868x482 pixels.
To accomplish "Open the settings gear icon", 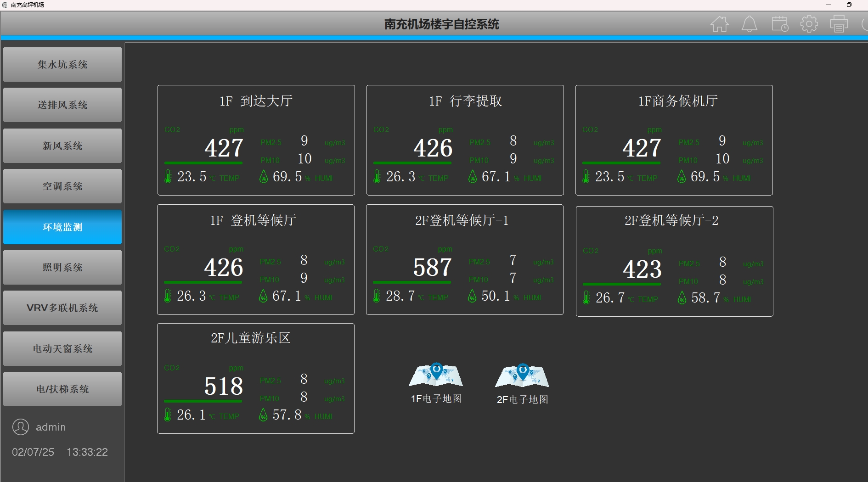I will tap(809, 24).
